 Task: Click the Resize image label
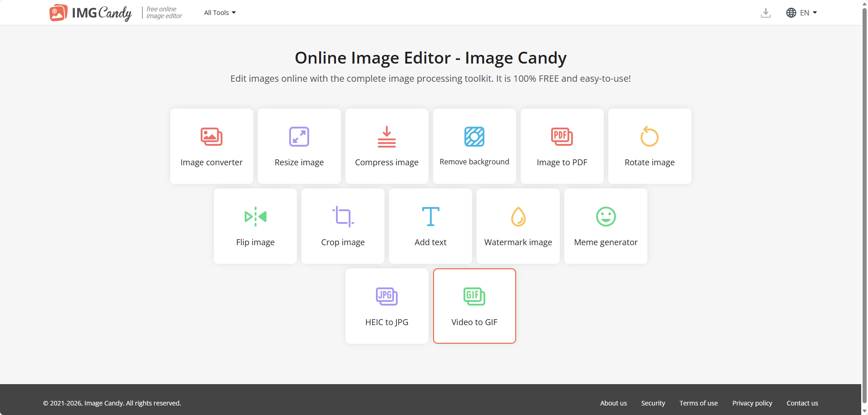299,163
